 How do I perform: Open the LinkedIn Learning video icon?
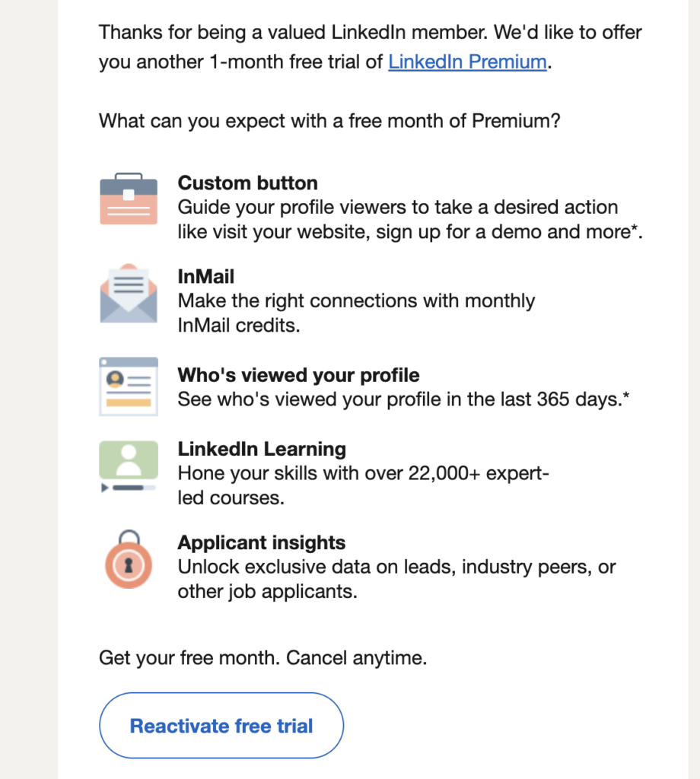tap(128, 465)
